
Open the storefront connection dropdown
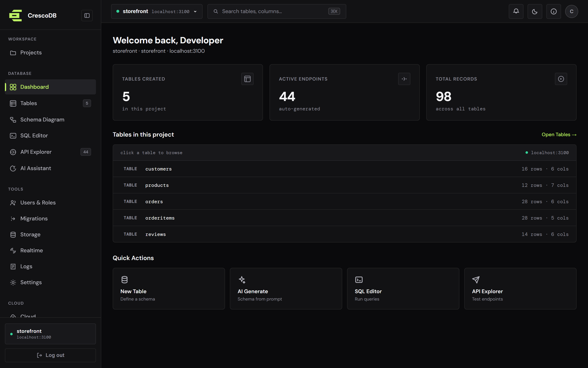(x=157, y=11)
